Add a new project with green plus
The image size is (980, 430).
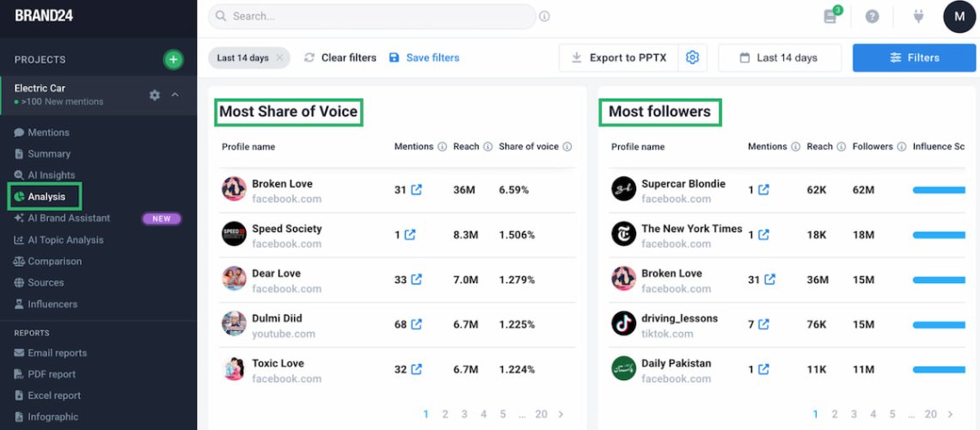point(173,59)
